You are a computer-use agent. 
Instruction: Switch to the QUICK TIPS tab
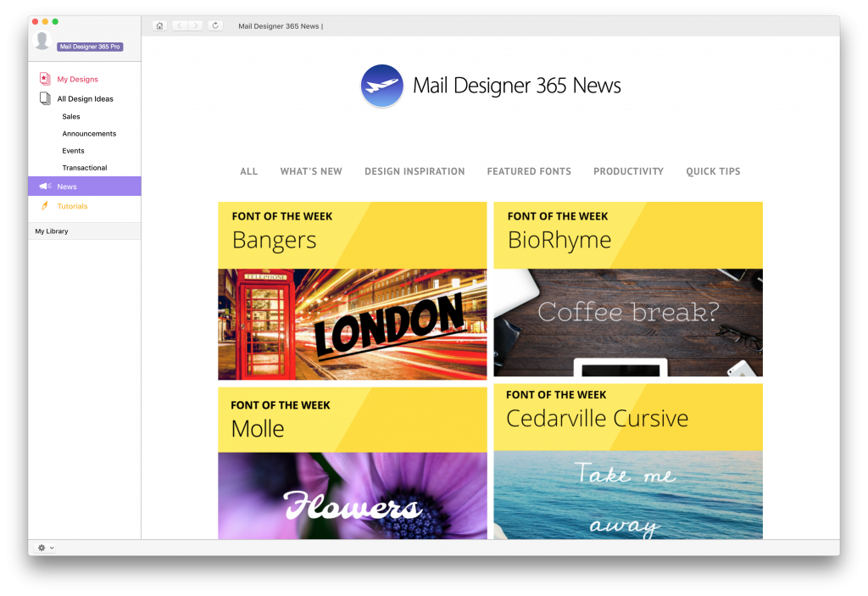tap(713, 172)
